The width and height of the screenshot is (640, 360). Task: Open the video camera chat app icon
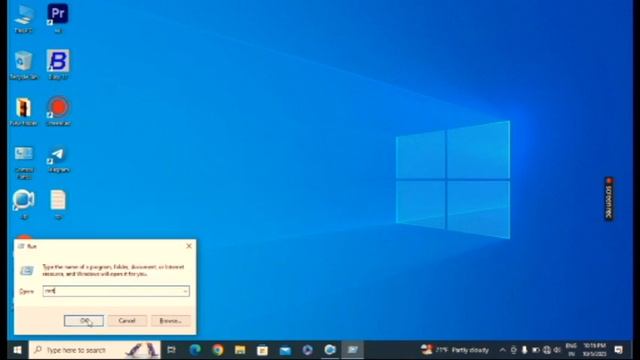23,204
